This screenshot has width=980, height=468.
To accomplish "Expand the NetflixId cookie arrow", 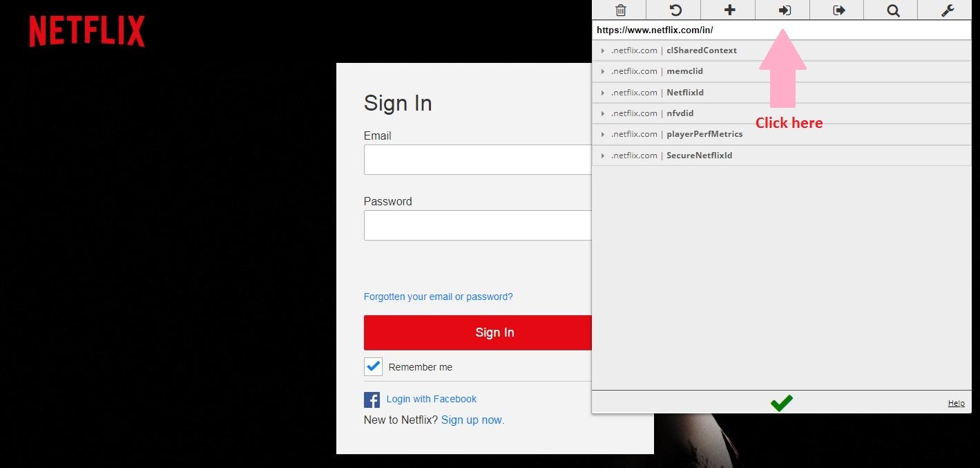I will [602, 93].
